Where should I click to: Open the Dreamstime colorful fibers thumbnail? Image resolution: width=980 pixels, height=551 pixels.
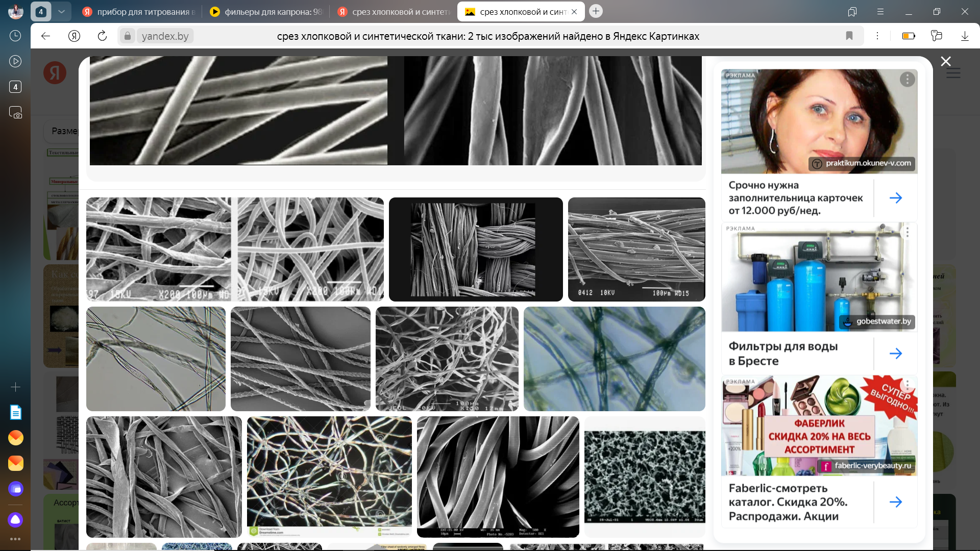[x=329, y=477]
